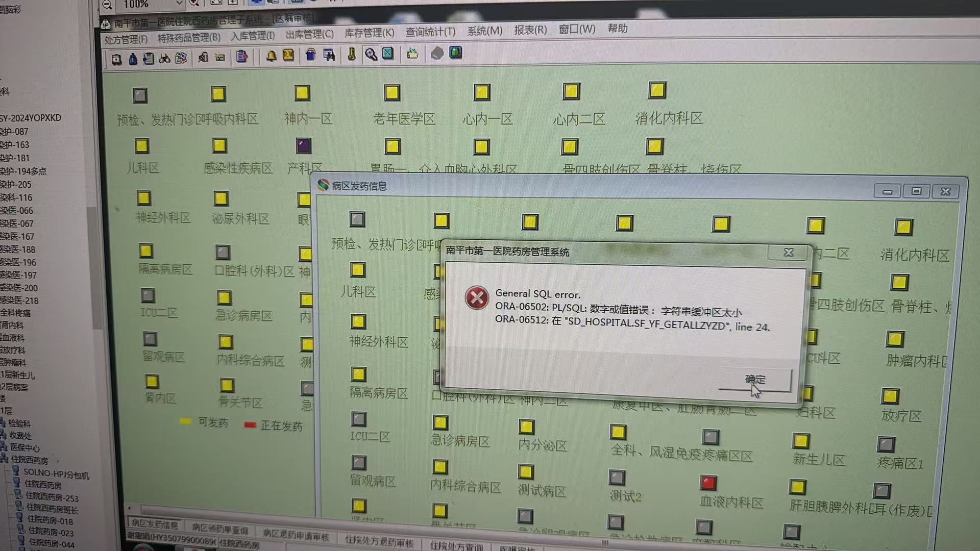This screenshot has height=551, width=980.
Task: Click the binoculars icon in toolbar
Action: point(164,59)
